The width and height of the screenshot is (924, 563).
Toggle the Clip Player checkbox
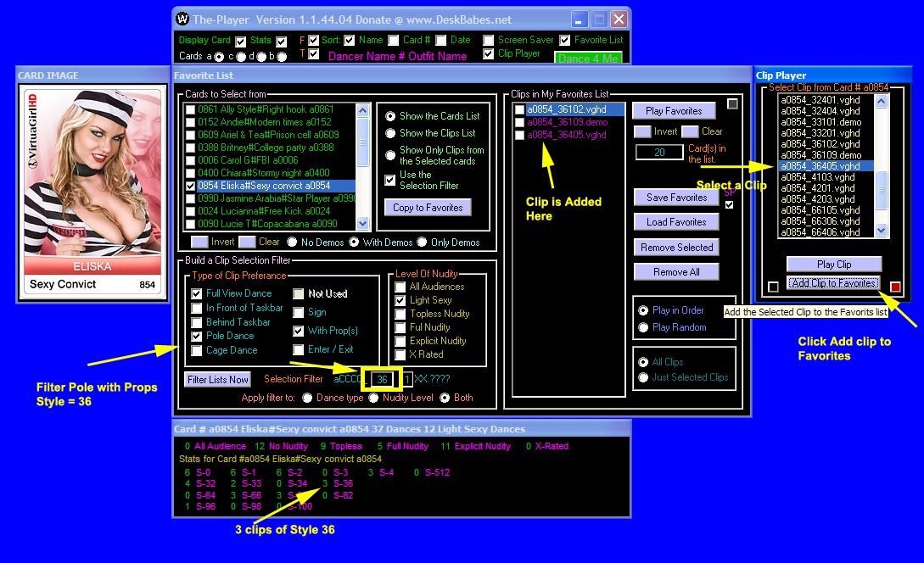tap(488, 53)
